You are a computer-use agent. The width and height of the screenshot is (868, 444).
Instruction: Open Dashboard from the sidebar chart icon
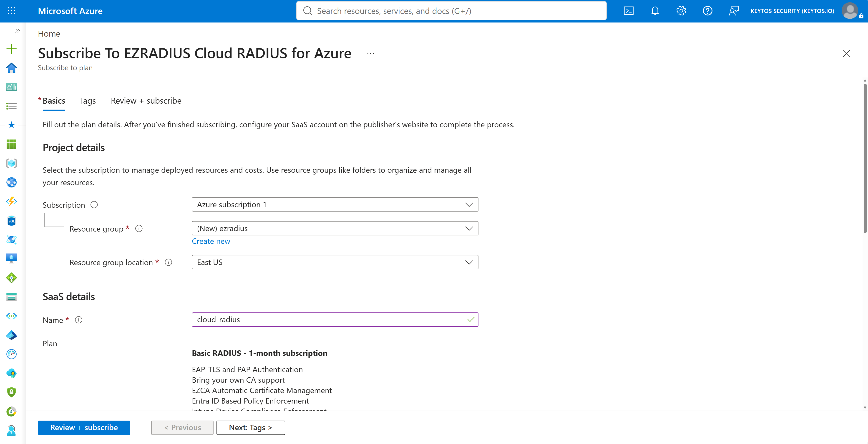tap(11, 87)
